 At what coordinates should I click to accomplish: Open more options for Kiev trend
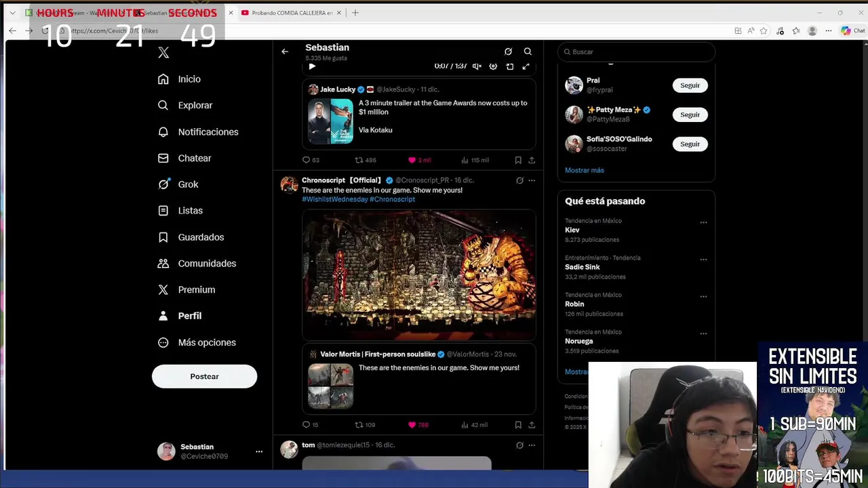coord(703,222)
